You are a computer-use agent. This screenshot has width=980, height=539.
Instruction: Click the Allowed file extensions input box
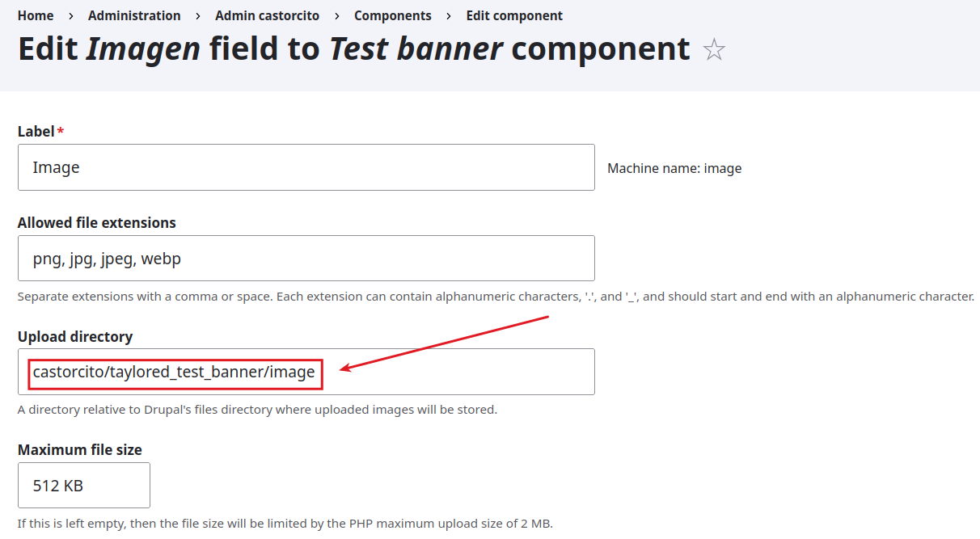(x=306, y=259)
